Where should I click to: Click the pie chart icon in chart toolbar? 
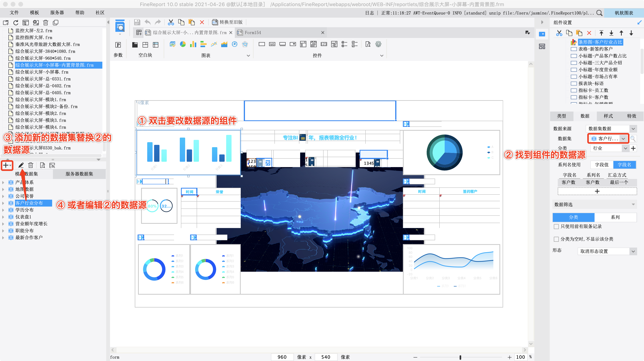(183, 44)
